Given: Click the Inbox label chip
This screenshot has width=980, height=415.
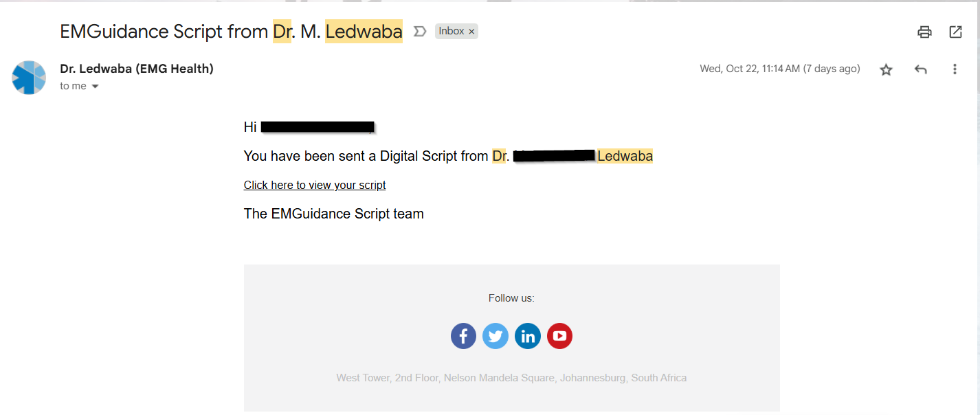Looking at the screenshot, I should click(451, 32).
